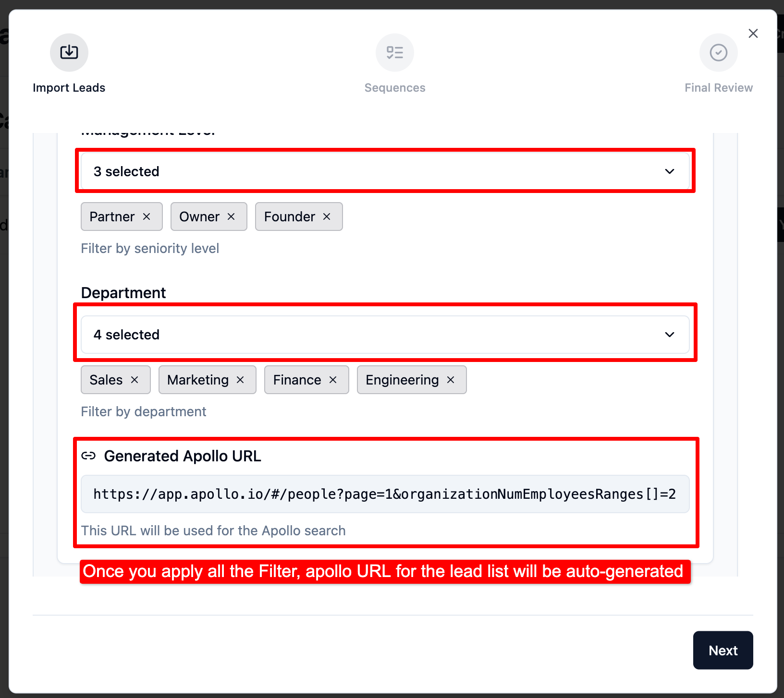This screenshot has height=698, width=784.
Task: Click the 'Filter by department' hint
Action: coord(144,411)
